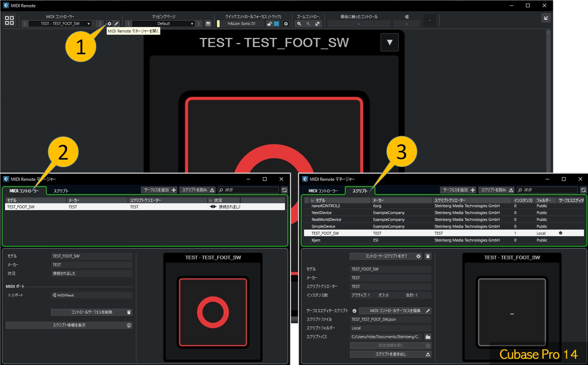Click the HALion Sonic 01 focus track field
Screen dimensions: 588x365
tap(241, 24)
